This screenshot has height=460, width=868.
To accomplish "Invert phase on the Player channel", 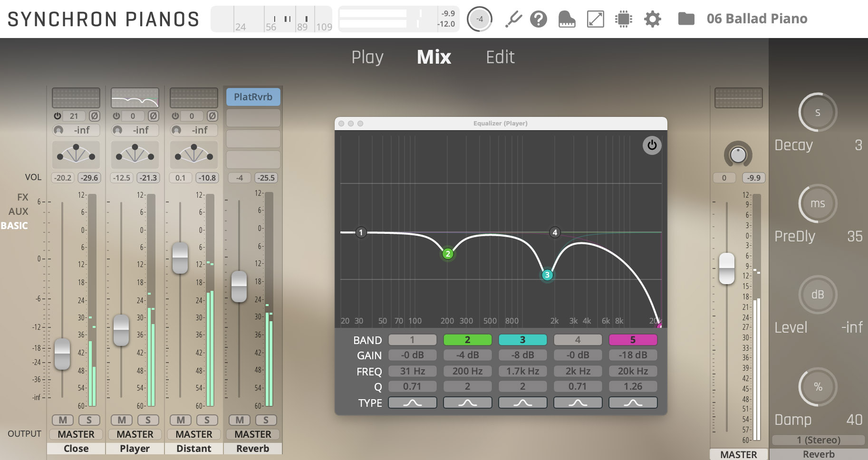I will click(x=153, y=116).
